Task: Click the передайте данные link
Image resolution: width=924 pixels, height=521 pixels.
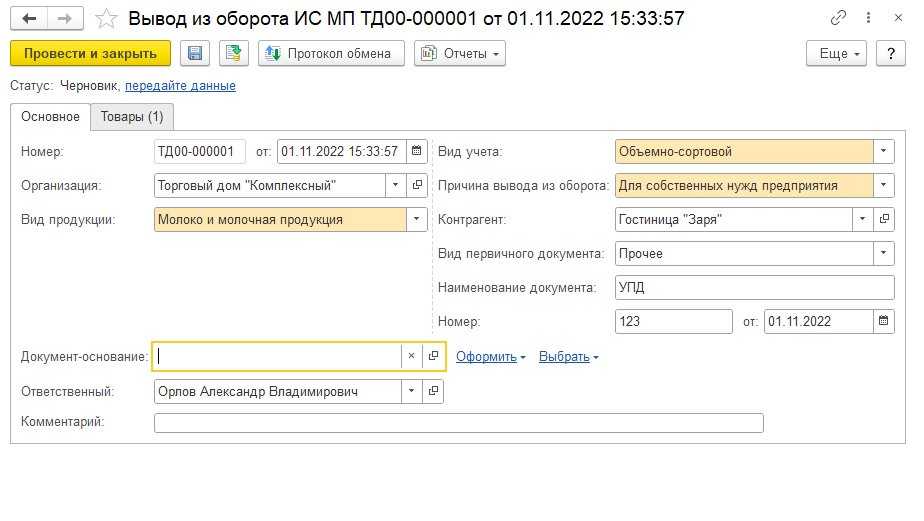Action: click(x=180, y=86)
